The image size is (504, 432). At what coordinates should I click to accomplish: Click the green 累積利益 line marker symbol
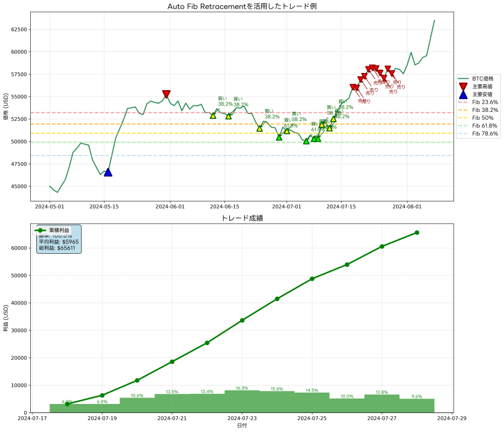pyautogui.click(x=40, y=231)
